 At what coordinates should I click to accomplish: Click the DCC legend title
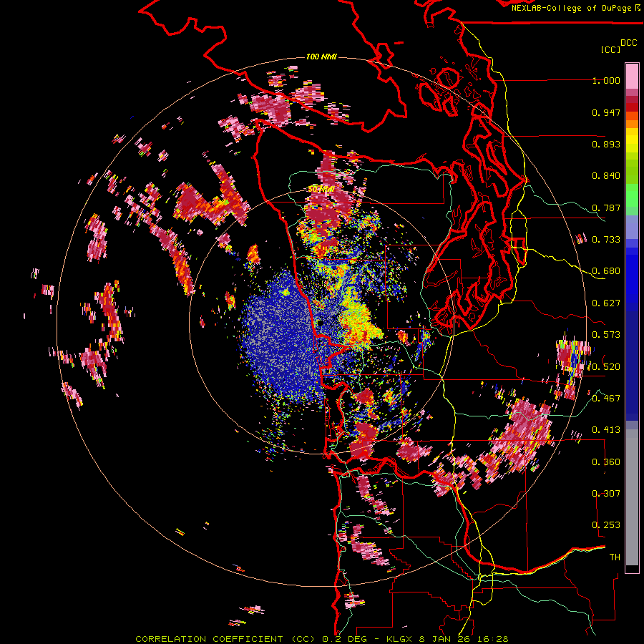click(x=628, y=43)
